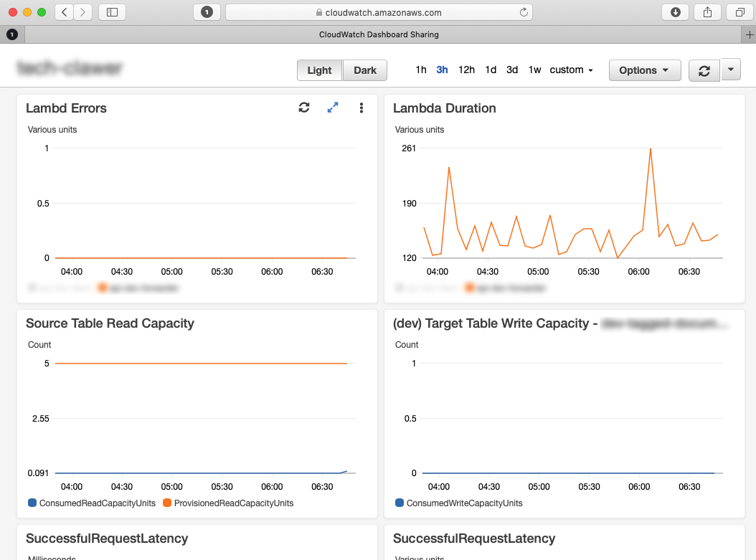This screenshot has width=756, height=560.
Task: Go back to previous page
Action: tap(64, 12)
